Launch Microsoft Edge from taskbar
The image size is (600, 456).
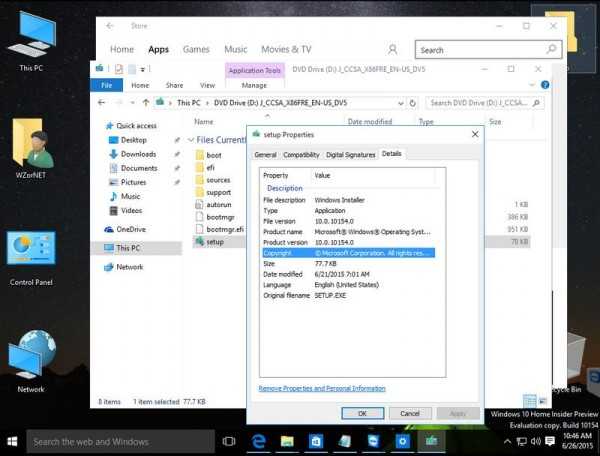(x=259, y=441)
